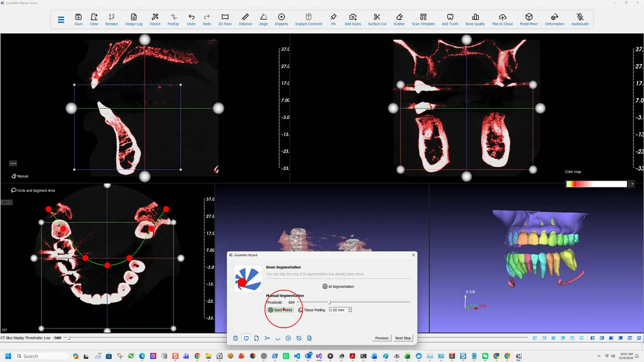
Task: Click the file import step icon in the wizard
Action: coord(256,338)
